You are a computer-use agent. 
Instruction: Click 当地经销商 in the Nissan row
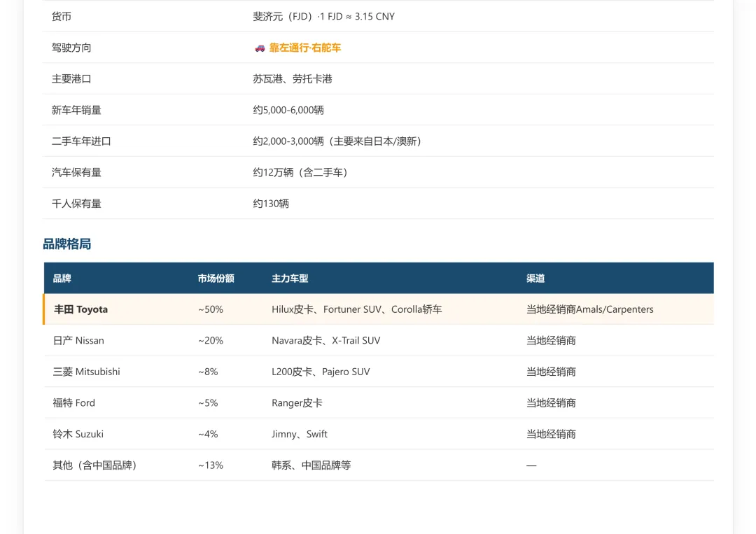(551, 340)
